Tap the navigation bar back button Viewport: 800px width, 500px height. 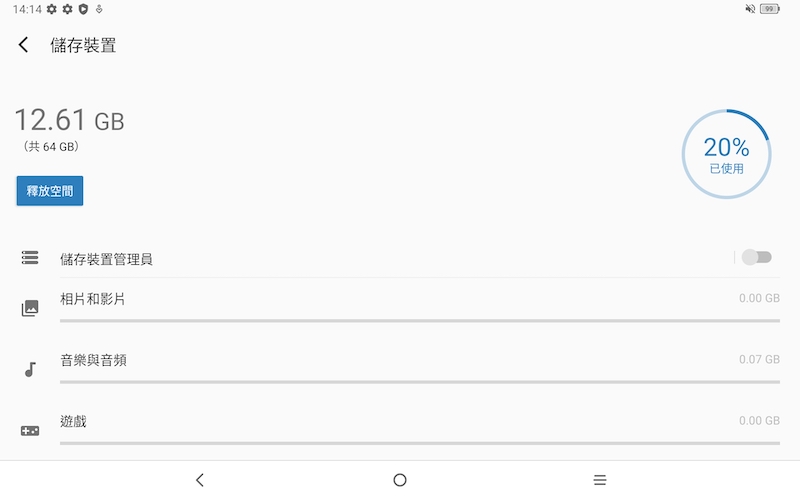click(200, 480)
